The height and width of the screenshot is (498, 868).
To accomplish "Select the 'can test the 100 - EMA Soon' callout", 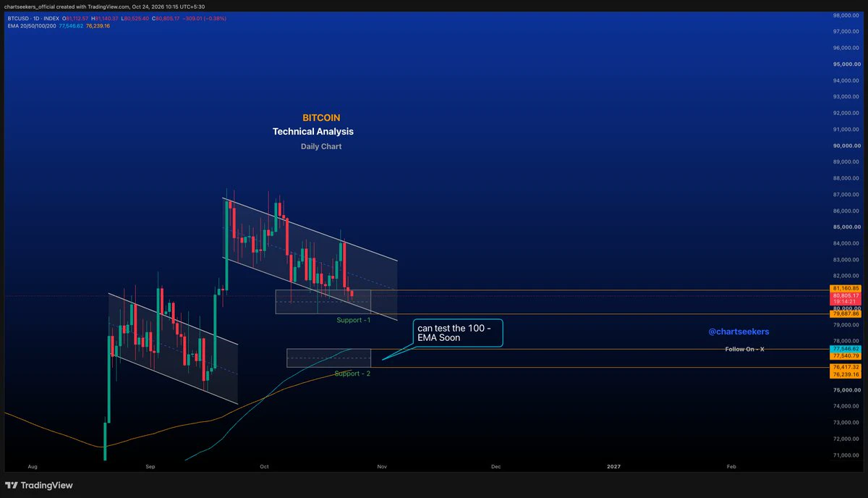I will (456, 333).
